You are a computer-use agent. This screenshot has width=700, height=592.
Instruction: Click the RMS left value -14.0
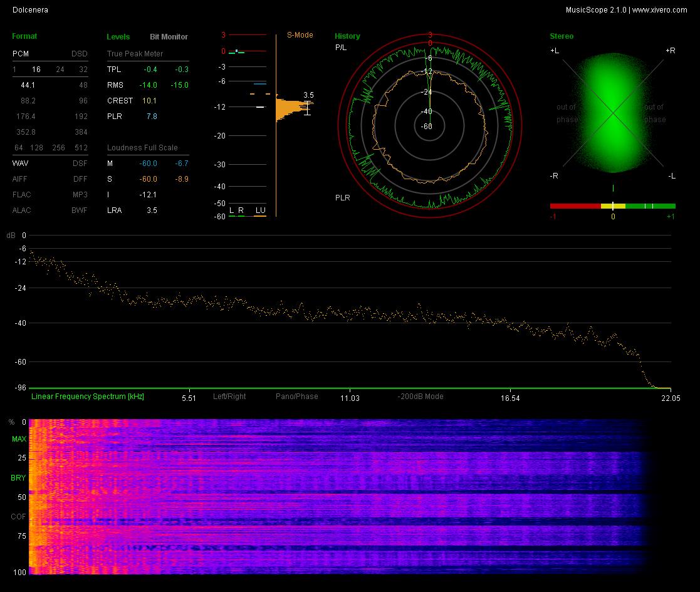149,85
